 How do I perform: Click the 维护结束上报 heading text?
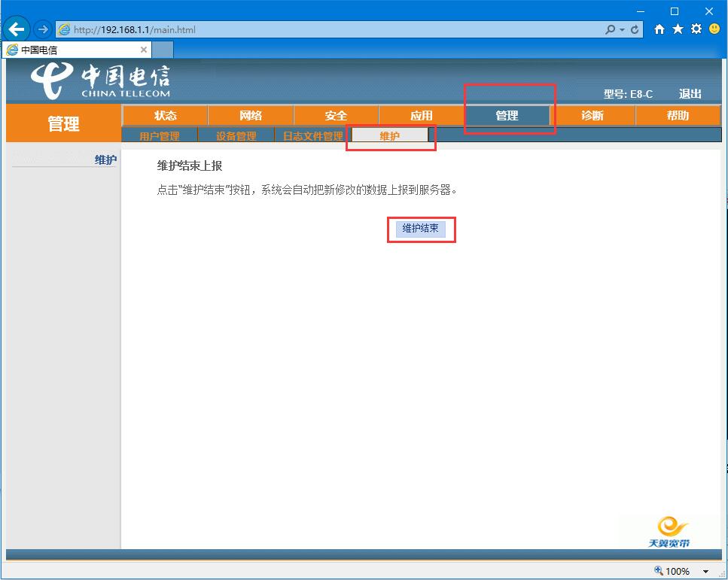click(x=190, y=166)
